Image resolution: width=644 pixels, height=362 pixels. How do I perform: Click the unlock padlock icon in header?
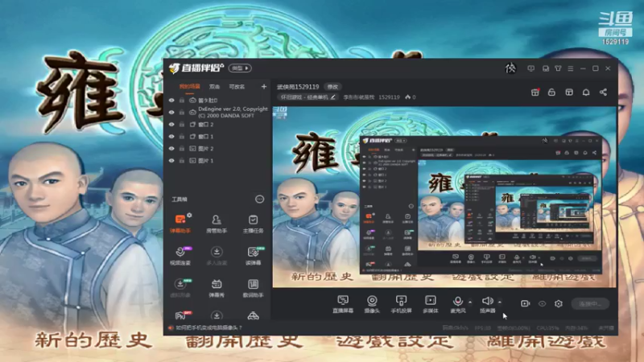click(x=551, y=93)
